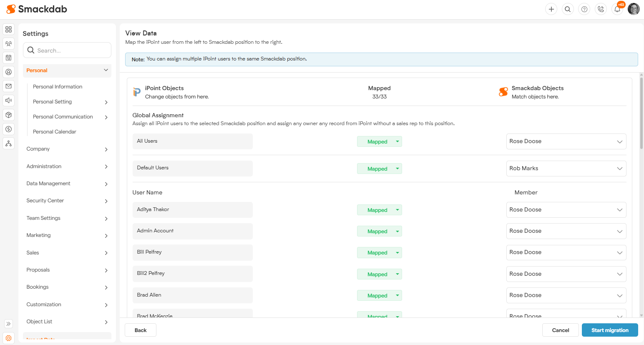644x345 pixels.
Task: Open the All Users member dropdown
Action: pos(566,141)
